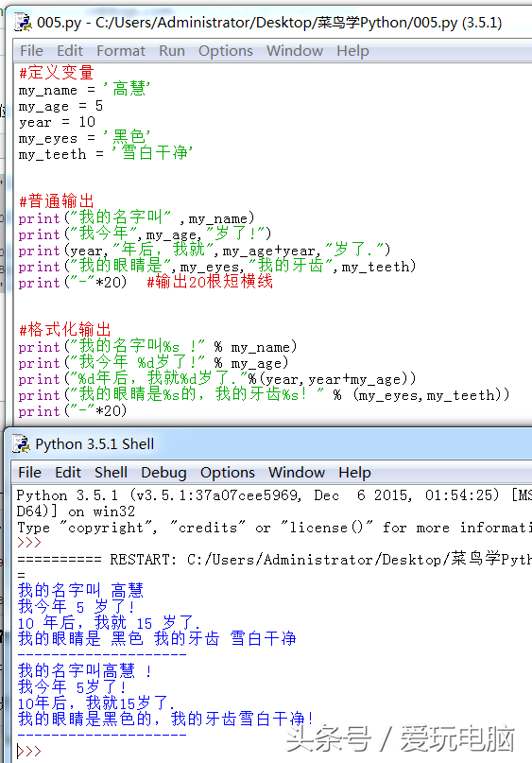Click shell output 我的名字叫 高慧

tap(80, 590)
